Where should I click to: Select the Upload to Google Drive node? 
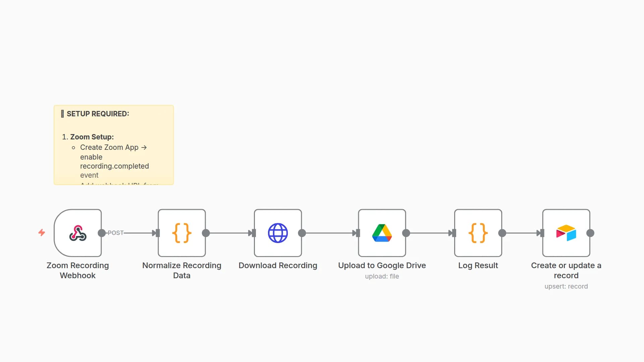pyautogui.click(x=382, y=233)
